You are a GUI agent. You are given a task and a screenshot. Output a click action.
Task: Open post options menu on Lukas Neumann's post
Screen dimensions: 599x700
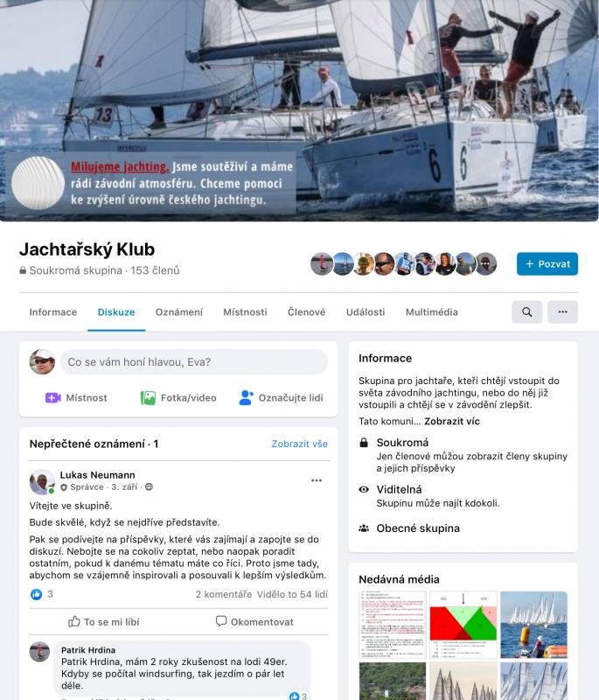pos(317,480)
